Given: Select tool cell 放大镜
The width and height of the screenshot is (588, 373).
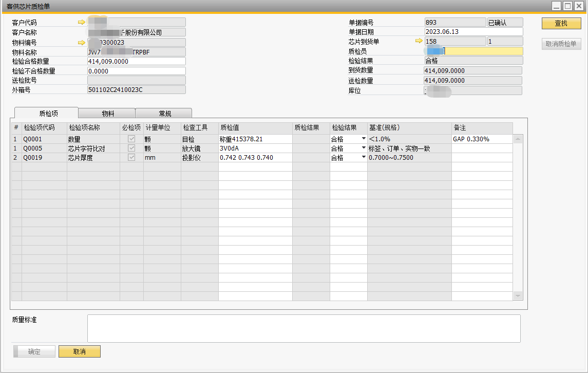Looking at the screenshot, I should (199, 148).
